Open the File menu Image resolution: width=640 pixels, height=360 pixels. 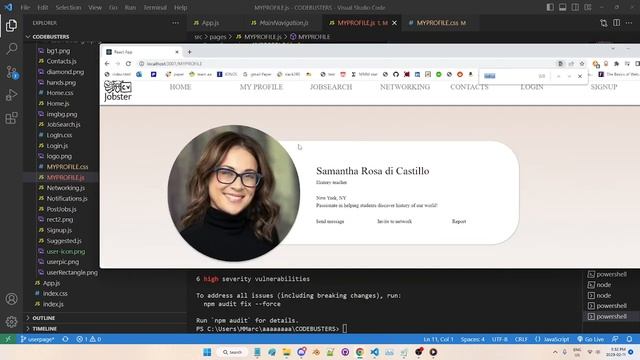click(25, 7)
